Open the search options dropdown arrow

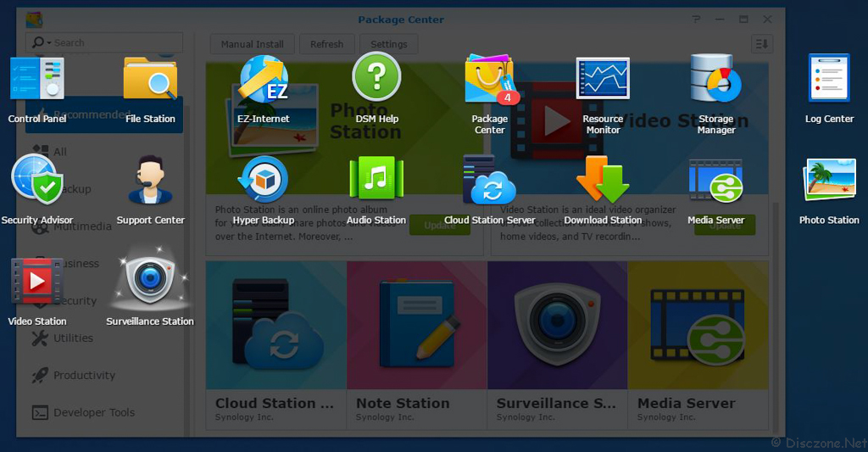(x=48, y=43)
